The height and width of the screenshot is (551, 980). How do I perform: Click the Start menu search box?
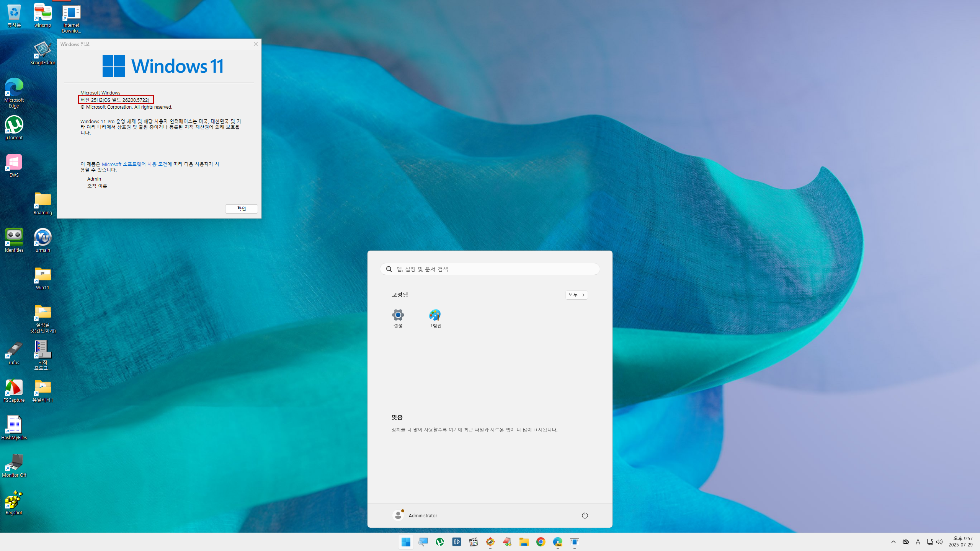click(x=490, y=269)
